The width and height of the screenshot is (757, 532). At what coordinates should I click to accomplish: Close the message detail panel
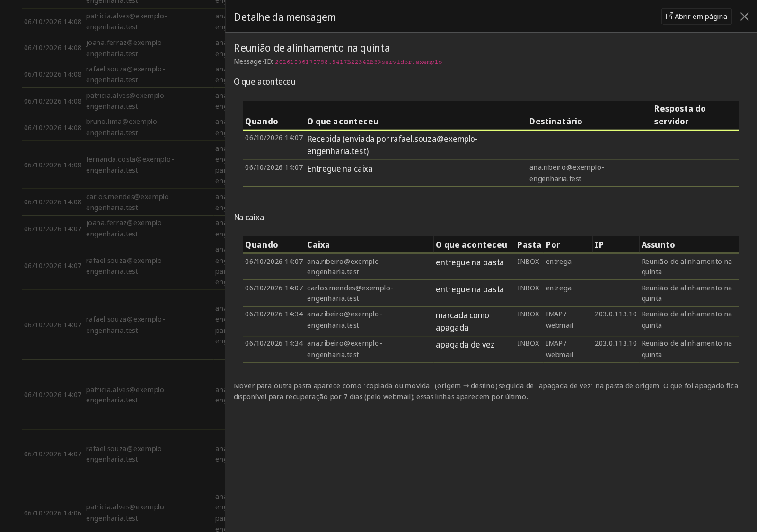(744, 17)
